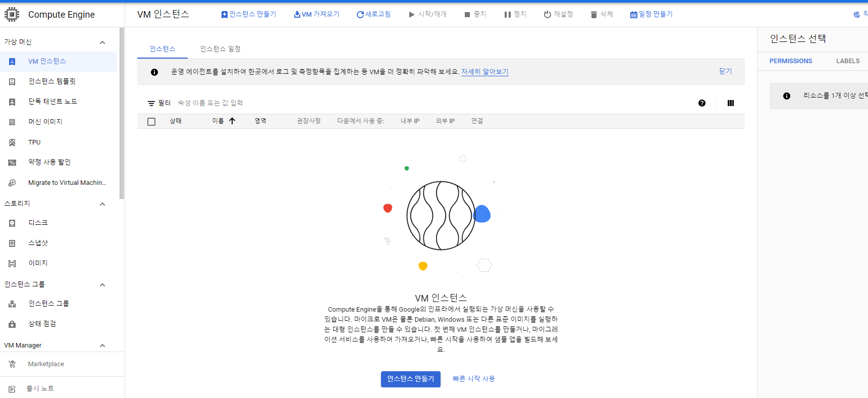Click the 자세히 알아보기 link

tap(485, 72)
